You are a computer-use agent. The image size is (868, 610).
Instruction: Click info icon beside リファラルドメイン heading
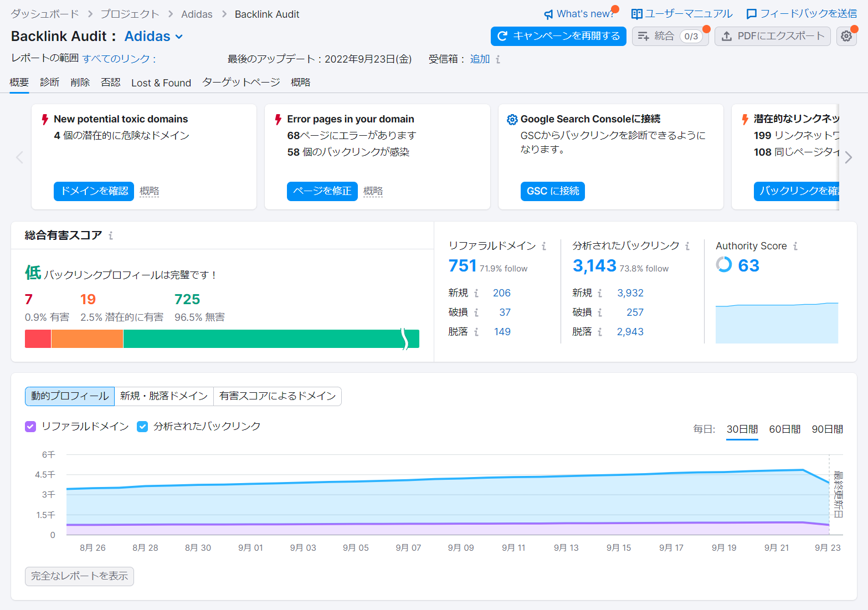point(544,246)
